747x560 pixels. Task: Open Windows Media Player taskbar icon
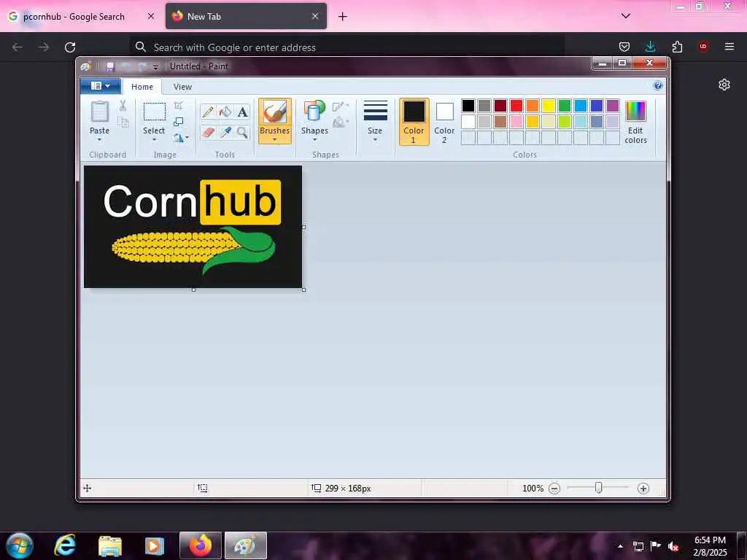click(x=154, y=545)
